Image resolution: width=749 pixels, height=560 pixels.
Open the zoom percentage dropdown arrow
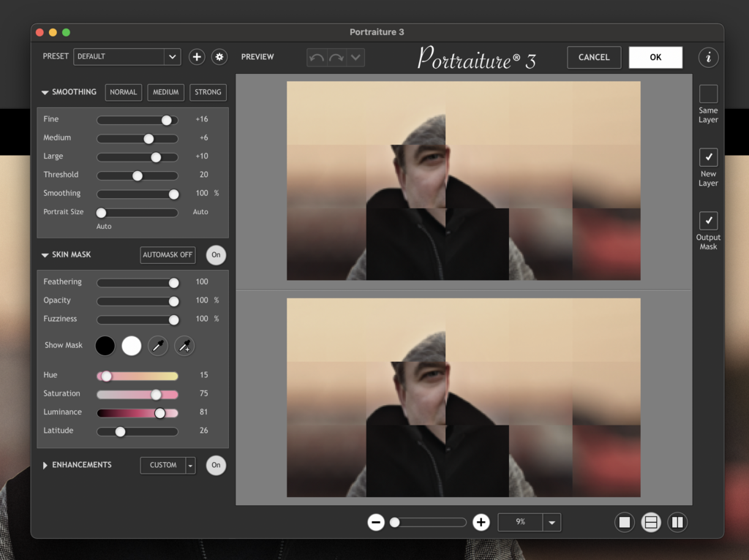552,523
